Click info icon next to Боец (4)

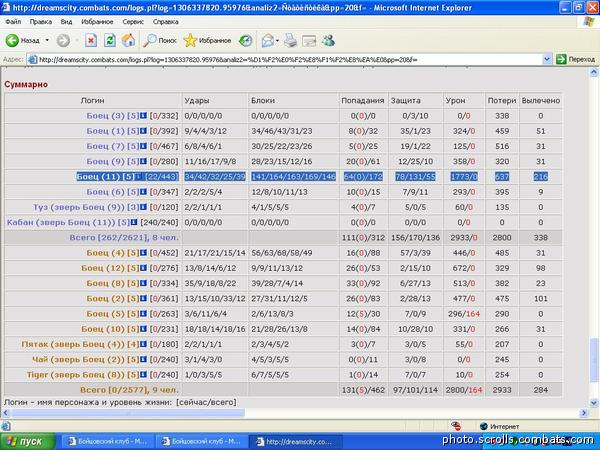coord(143,253)
